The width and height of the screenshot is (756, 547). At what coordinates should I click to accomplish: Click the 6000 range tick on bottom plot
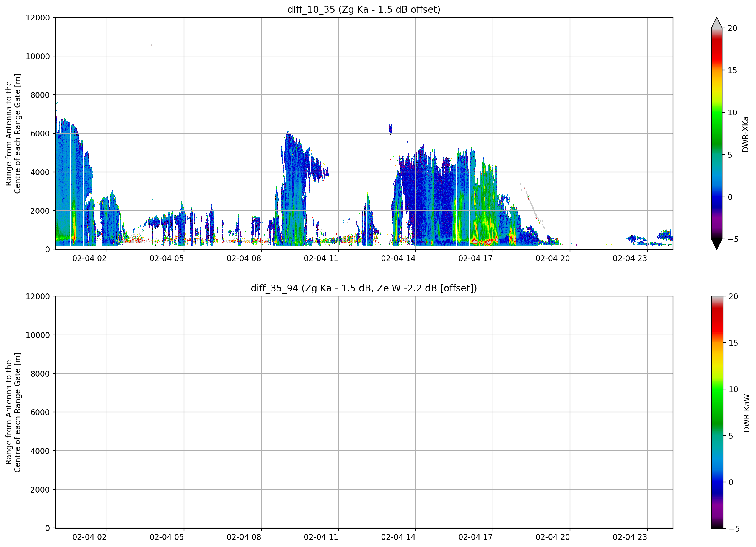[x=40, y=412]
